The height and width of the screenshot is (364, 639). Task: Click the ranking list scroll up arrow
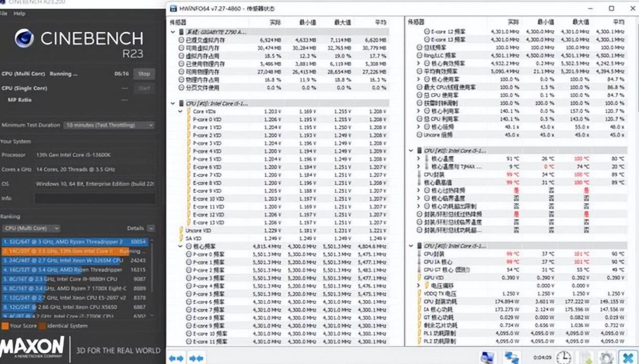[153, 240]
